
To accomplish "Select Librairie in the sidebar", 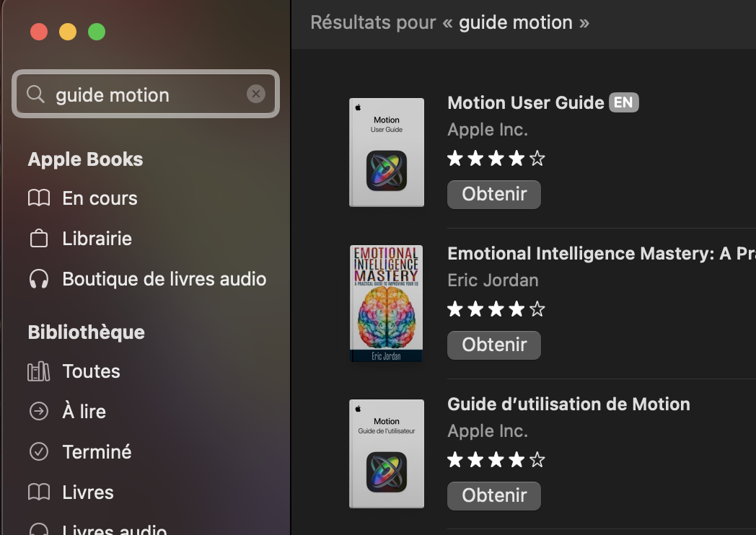I will [97, 239].
